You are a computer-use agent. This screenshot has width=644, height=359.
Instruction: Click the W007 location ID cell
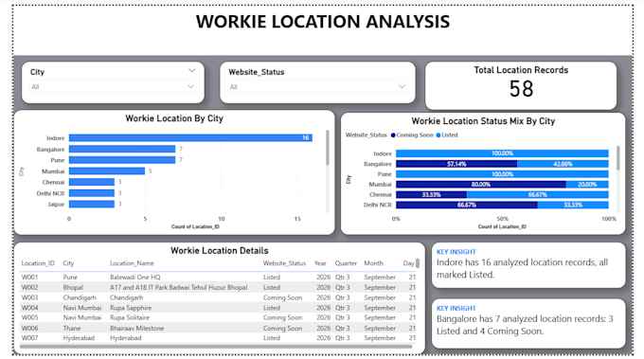(29, 338)
